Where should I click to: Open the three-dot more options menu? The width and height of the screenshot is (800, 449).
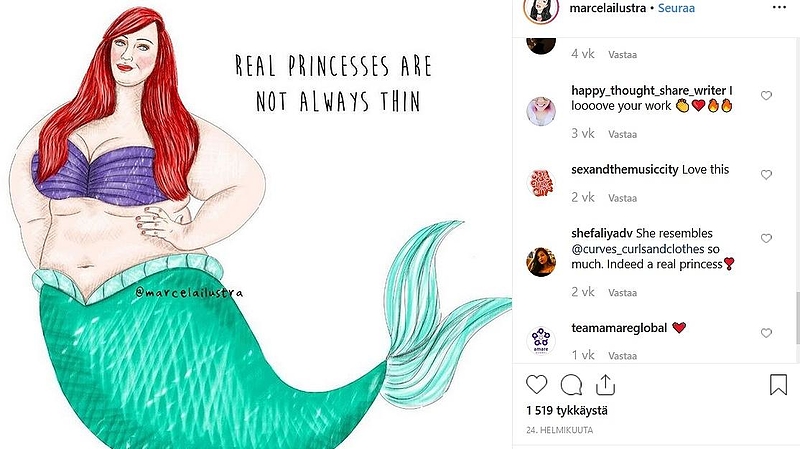click(779, 7)
